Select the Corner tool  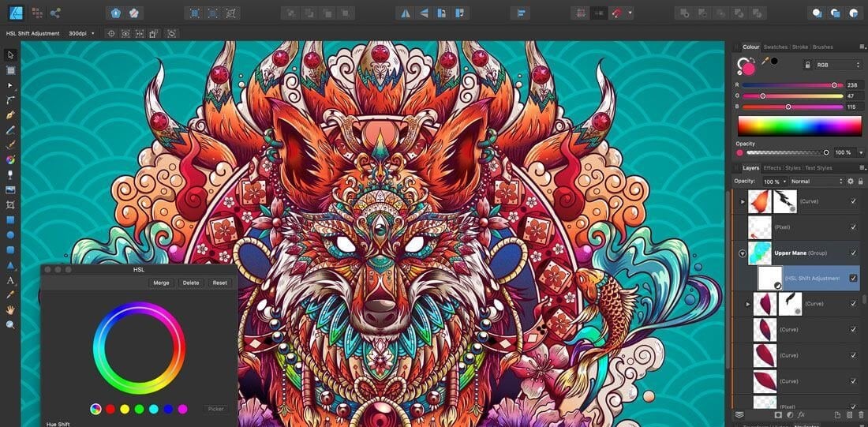coord(10,101)
